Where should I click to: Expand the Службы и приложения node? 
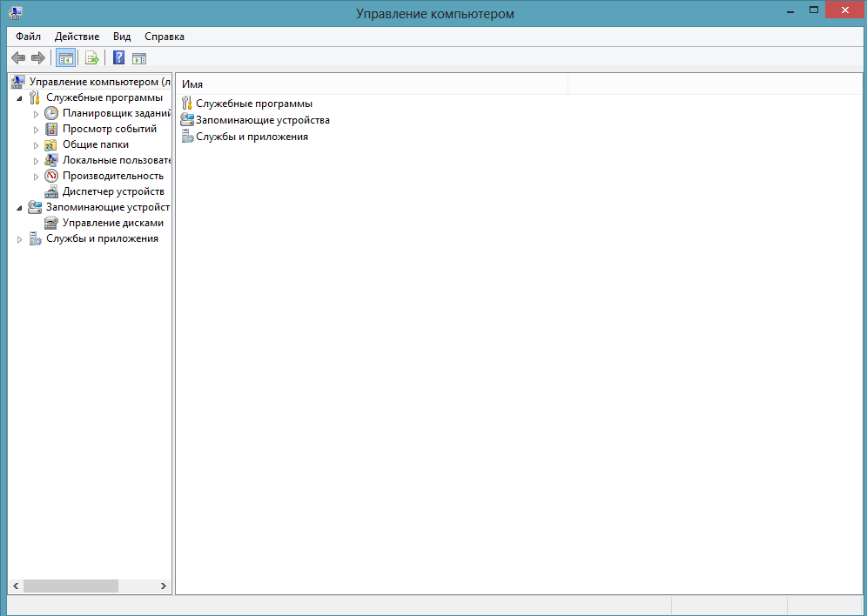coord(19,239)
